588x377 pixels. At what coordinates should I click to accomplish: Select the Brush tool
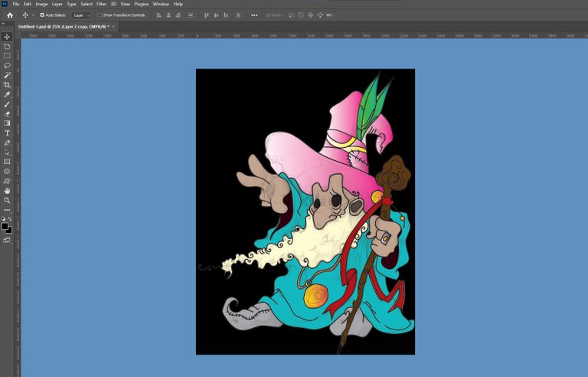pyautogui.click(x=7, y=104)
